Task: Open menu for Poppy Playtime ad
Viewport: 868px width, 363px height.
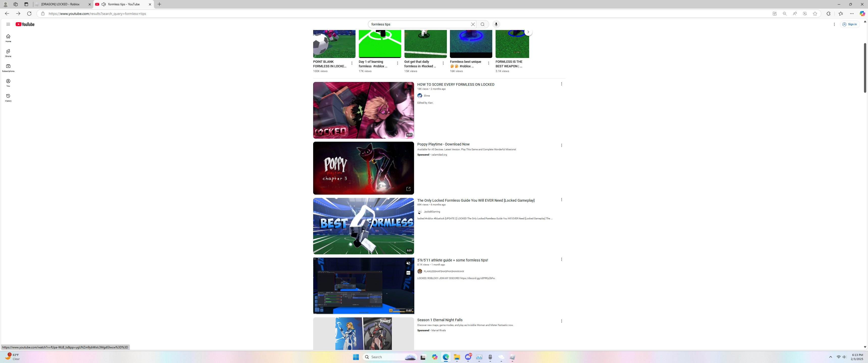Action: click(x=561, y=145)
